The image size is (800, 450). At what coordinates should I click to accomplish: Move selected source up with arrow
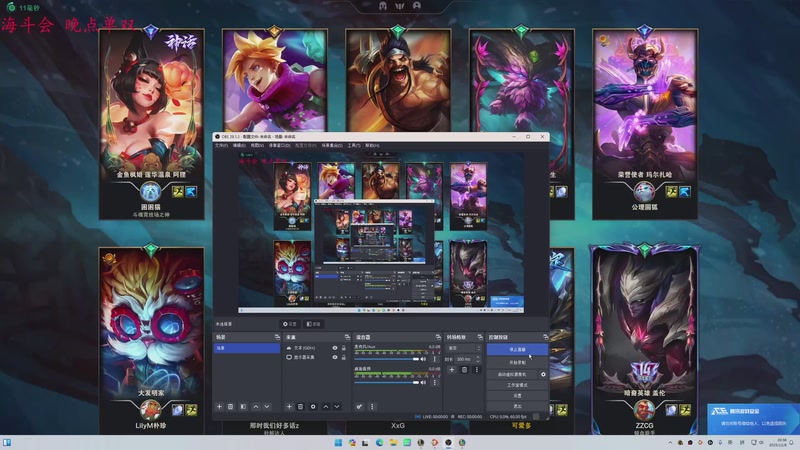325,406
